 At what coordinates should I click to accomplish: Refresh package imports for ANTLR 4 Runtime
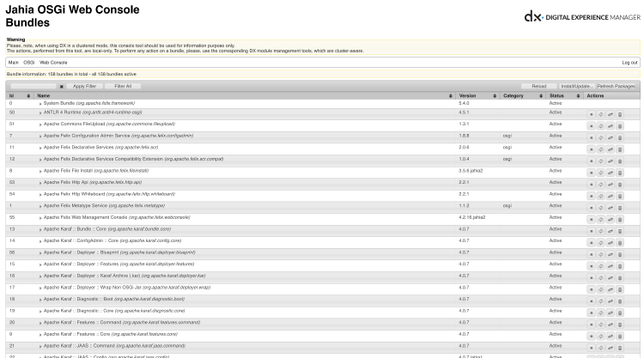601,114
